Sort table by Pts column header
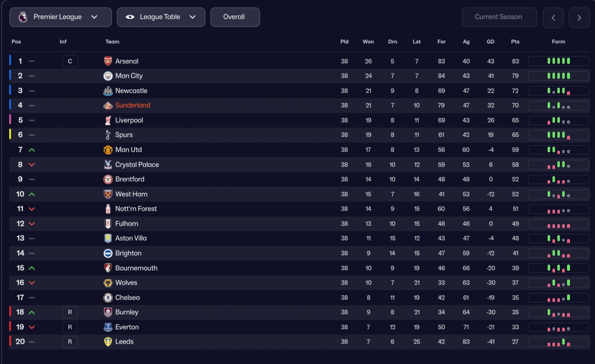 tap(515, 42)
